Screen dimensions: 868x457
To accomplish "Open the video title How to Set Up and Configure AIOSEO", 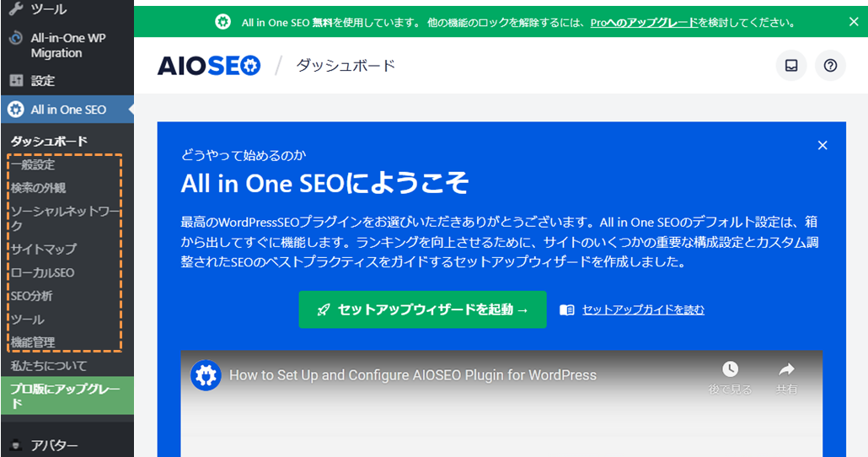I will click(x=413, y=375).
